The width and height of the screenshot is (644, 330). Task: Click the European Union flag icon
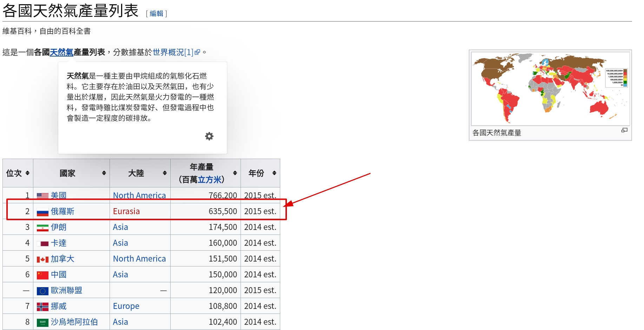tap(42, 291)
